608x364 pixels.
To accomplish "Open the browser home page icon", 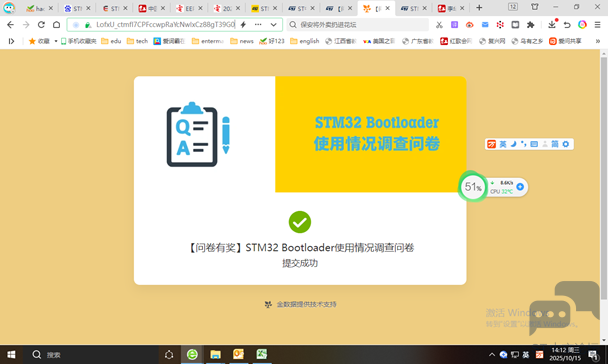I will click(57, 25).
